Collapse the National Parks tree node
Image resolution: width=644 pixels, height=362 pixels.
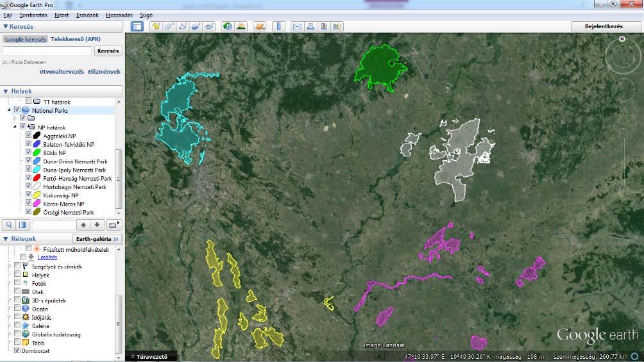pos(9,110)
